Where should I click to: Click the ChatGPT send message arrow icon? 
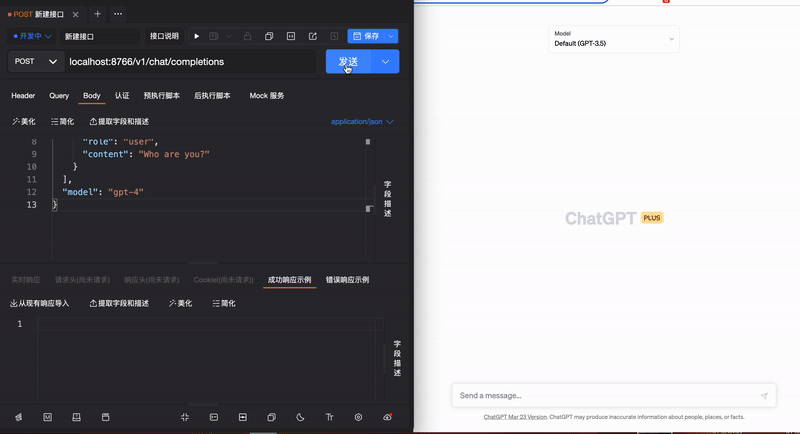[764, 396]
